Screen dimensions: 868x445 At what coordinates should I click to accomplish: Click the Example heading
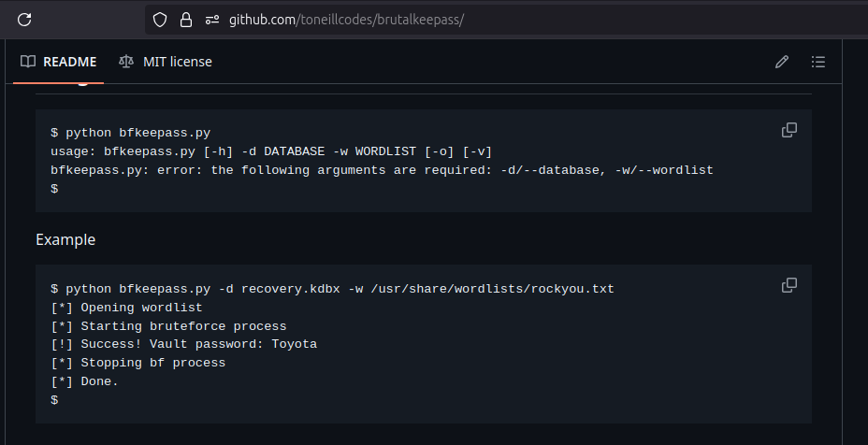coord(65,239)
